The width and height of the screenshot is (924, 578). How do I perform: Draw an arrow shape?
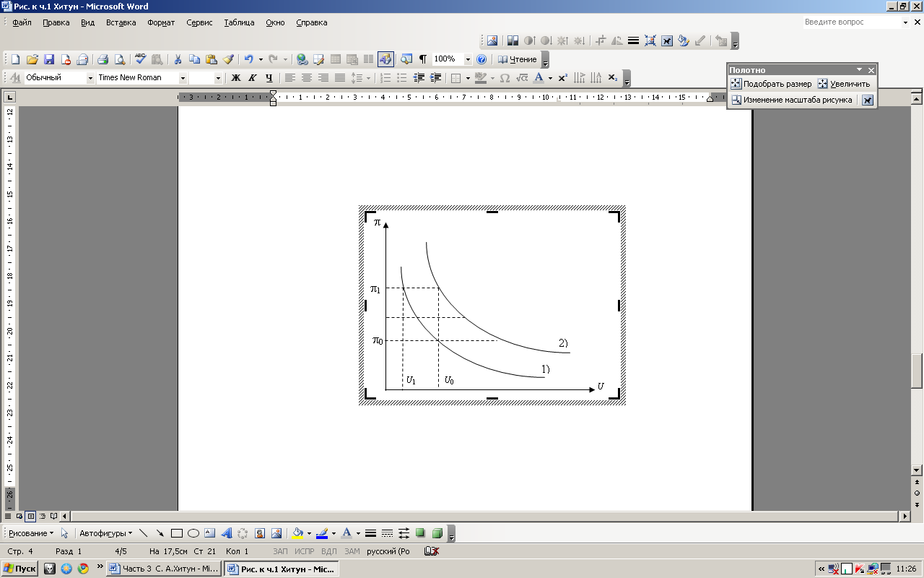click(x=160, y=533)
